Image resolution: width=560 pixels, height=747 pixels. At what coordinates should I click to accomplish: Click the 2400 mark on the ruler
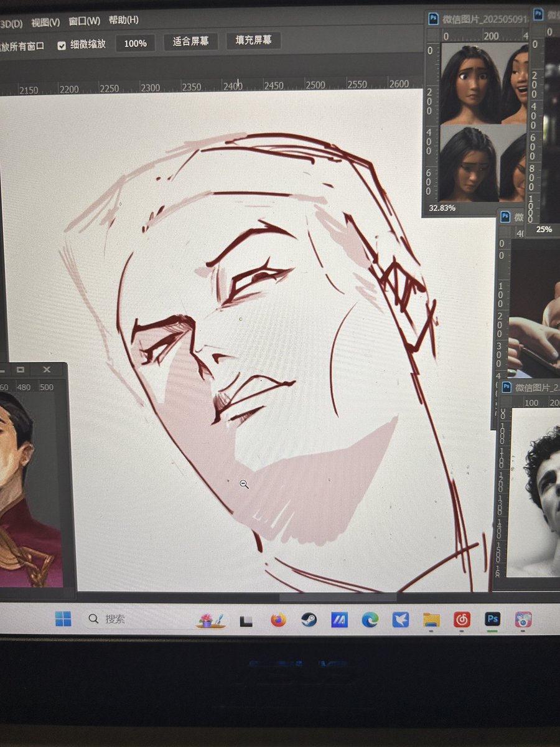233,86
